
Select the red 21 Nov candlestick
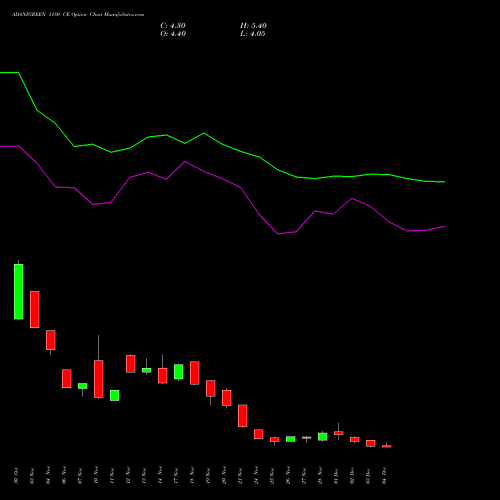(x=243, y=416)
